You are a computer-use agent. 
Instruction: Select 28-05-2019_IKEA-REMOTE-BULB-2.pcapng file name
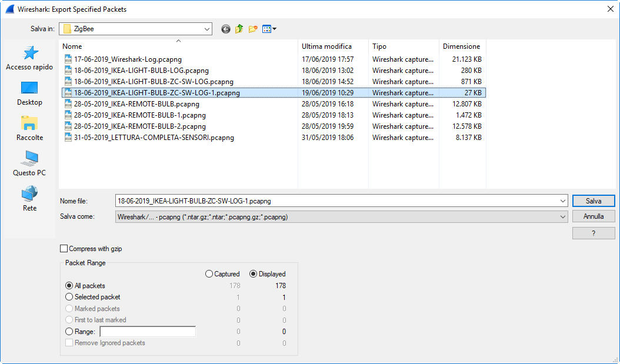[x=140, y=126]
